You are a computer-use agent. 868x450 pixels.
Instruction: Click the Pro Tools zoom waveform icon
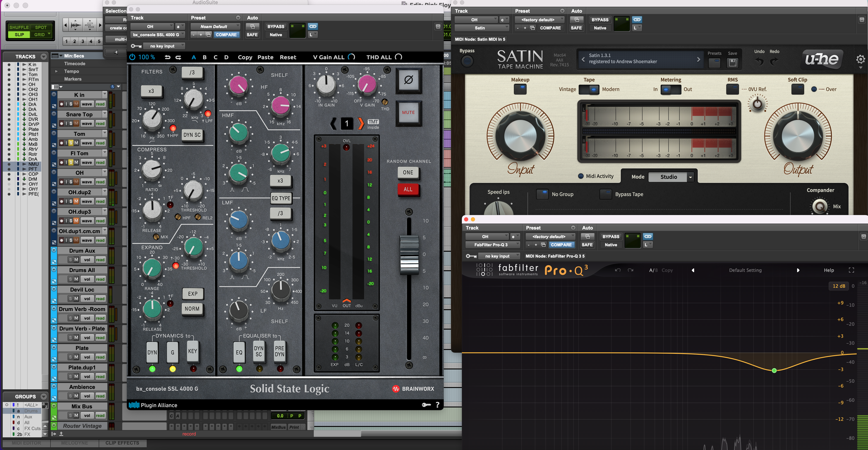coord(76,25)
